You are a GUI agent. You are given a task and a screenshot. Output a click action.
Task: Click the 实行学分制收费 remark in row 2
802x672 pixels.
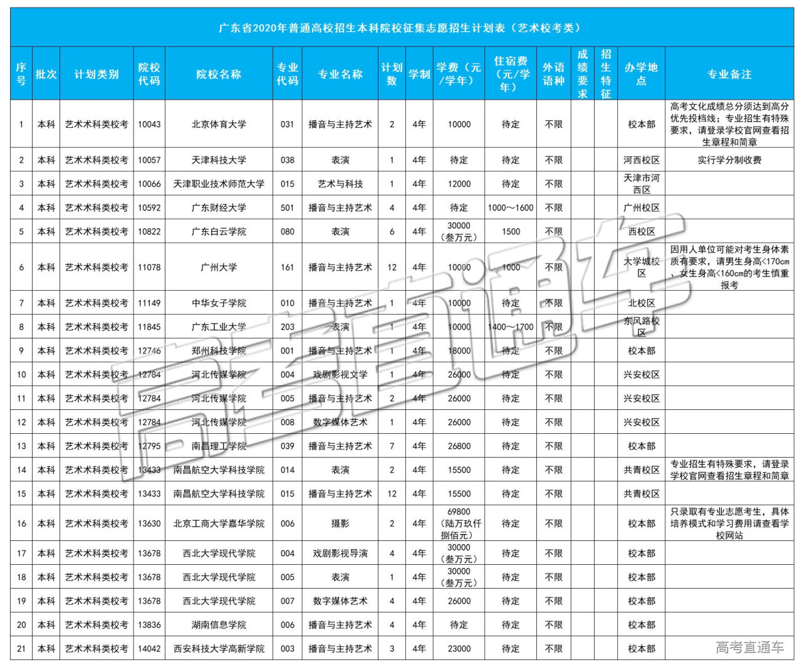coord(731,160)
